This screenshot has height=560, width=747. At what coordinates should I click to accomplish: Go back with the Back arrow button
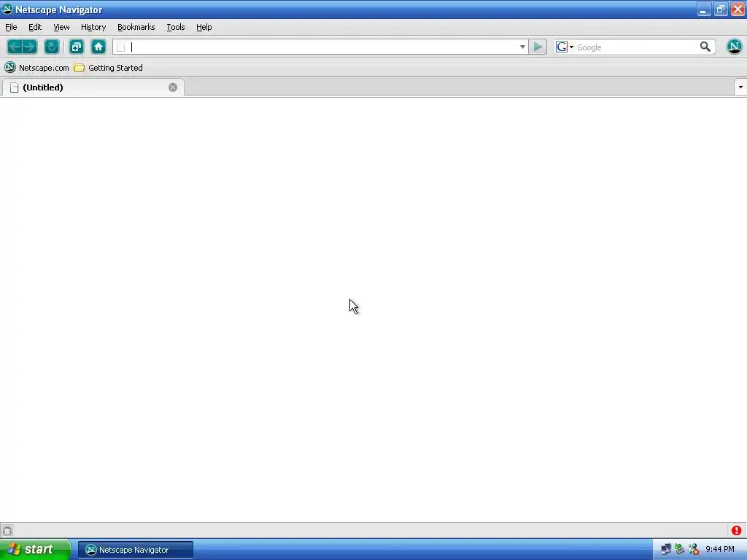click(15, 47)
